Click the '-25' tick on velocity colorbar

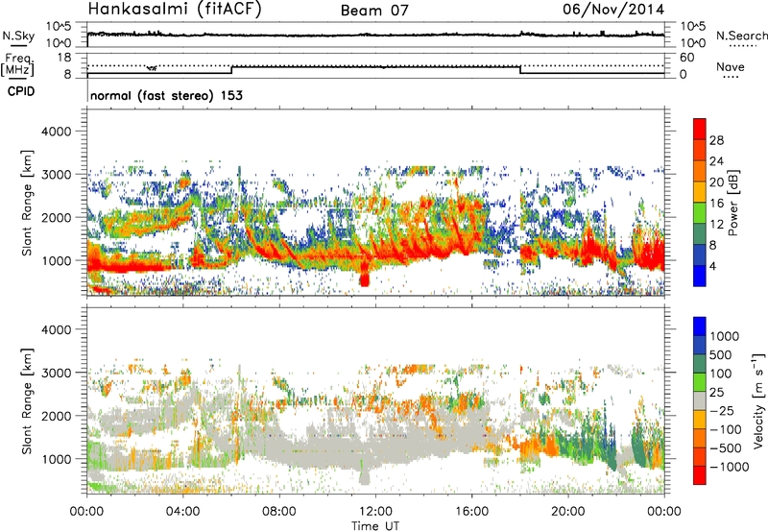(722, 410)
